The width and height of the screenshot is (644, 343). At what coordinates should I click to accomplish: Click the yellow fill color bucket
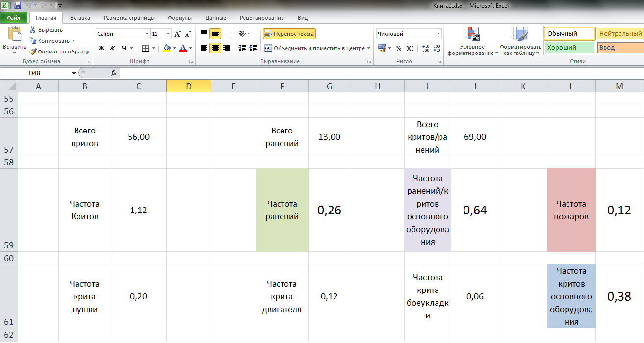pyautogui.click(x=167, y=48)
